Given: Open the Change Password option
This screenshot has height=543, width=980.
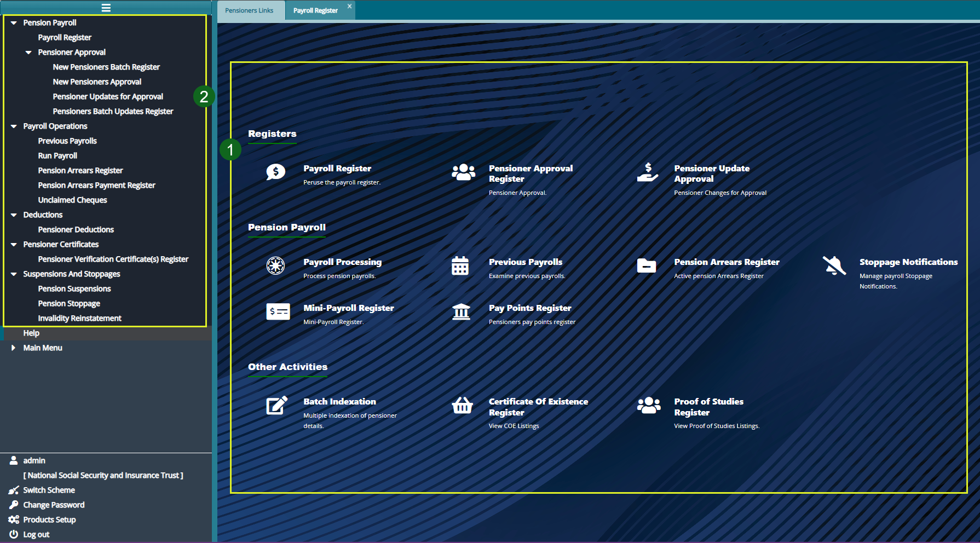Looking at the screenshot, I should [x=54, y=505].
